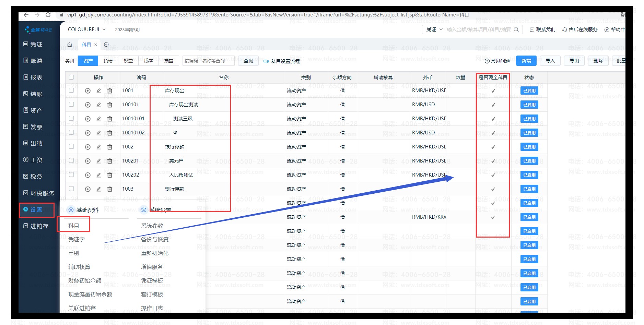Toggle the select-all checkbox in table header
Screen dimensions: 644x325
click(71, 77)
